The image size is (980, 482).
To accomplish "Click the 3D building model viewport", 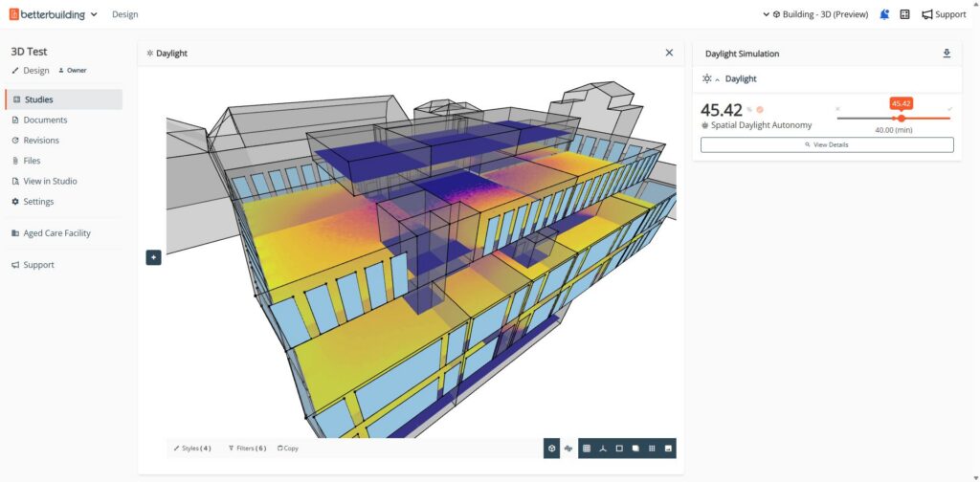I will point(421,259).
